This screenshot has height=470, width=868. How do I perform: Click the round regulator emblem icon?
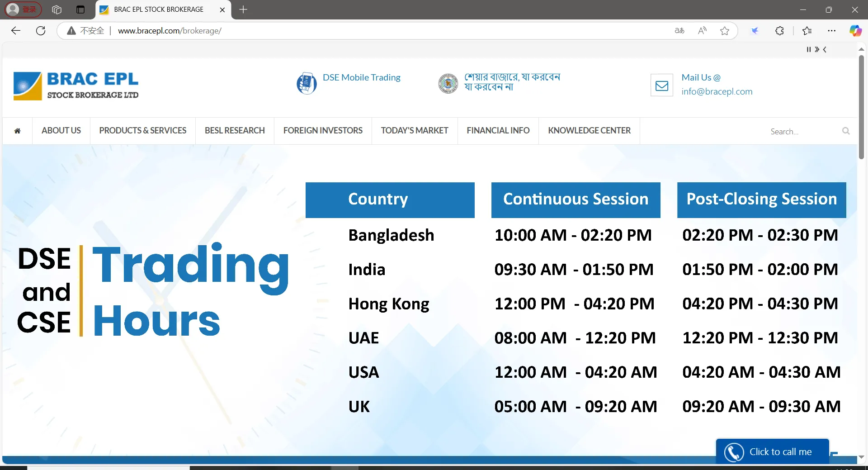click(x=448, y=83)
